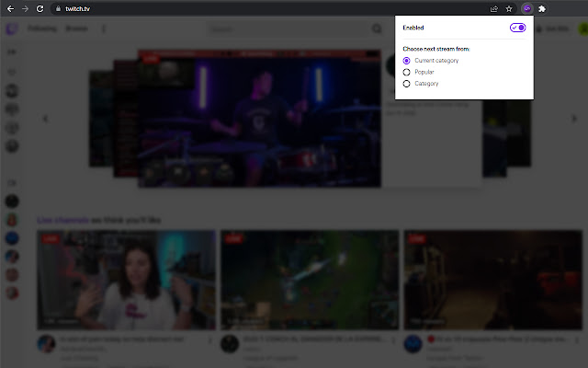Run search with the magnifier button
The width and height of the screenshot is (588, 368).
pyautogui.click(x=377, y=29)
